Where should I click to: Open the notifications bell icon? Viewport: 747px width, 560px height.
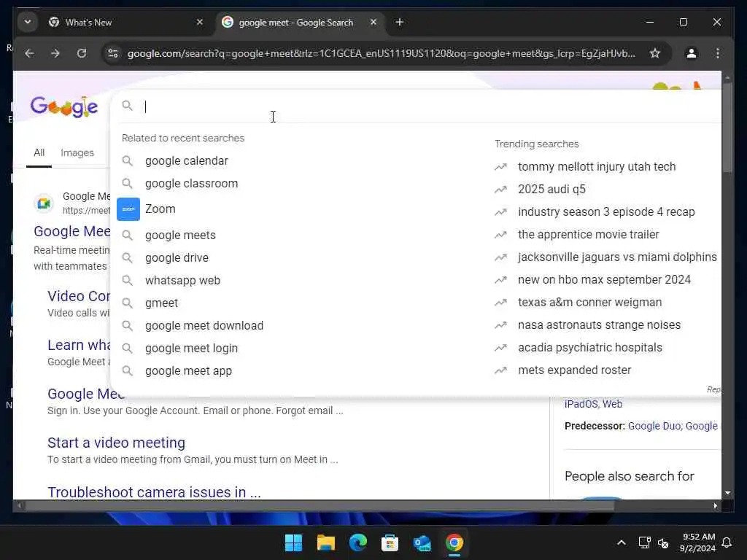(x=727, y=542)
